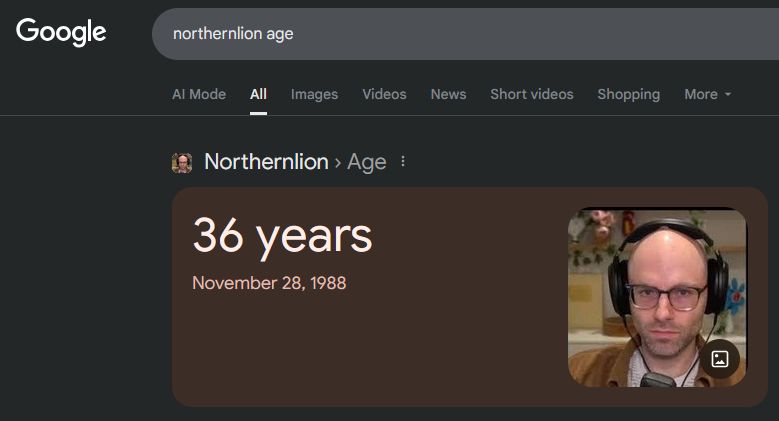This screenshot has height=421, width=779.
Task: Click the Google logo
Action: (61, 32)
